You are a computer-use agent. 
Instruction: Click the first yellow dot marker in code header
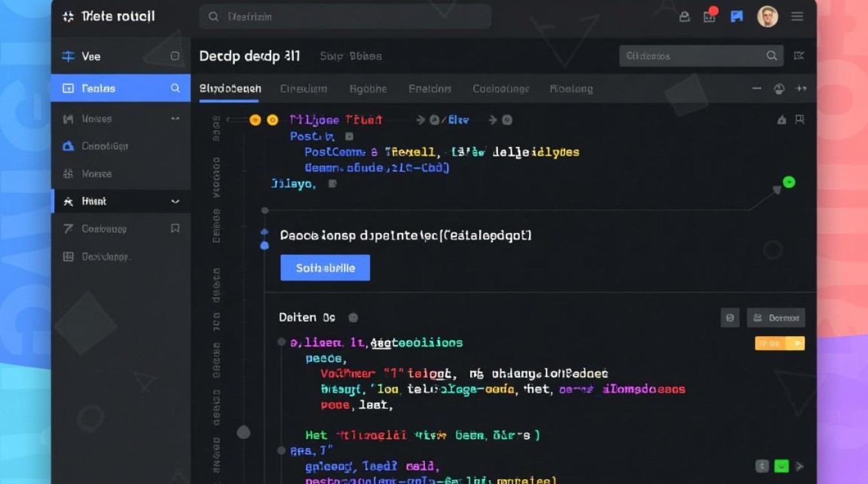(255, 120)
